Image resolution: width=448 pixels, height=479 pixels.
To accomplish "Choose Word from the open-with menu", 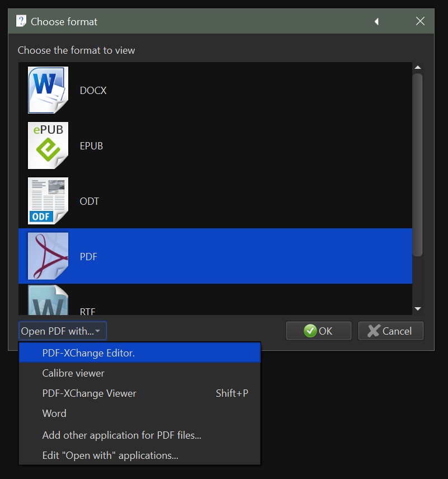I will tap(140, 414).
